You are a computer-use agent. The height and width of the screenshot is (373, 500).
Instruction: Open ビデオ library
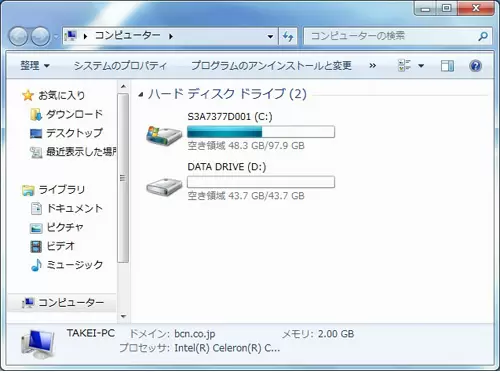[60, 246]
